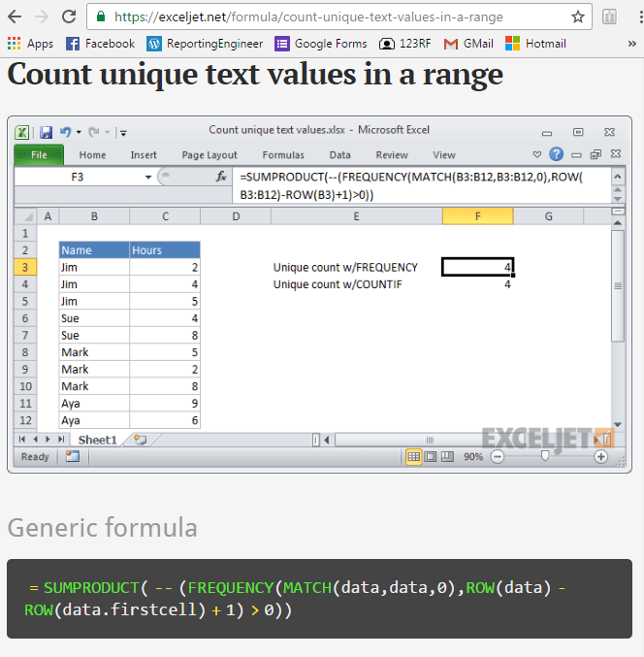The height and width of the screenshot is (657, 644).
Task: Click the macro recording icon in status bar
Action: coord(73,456)
